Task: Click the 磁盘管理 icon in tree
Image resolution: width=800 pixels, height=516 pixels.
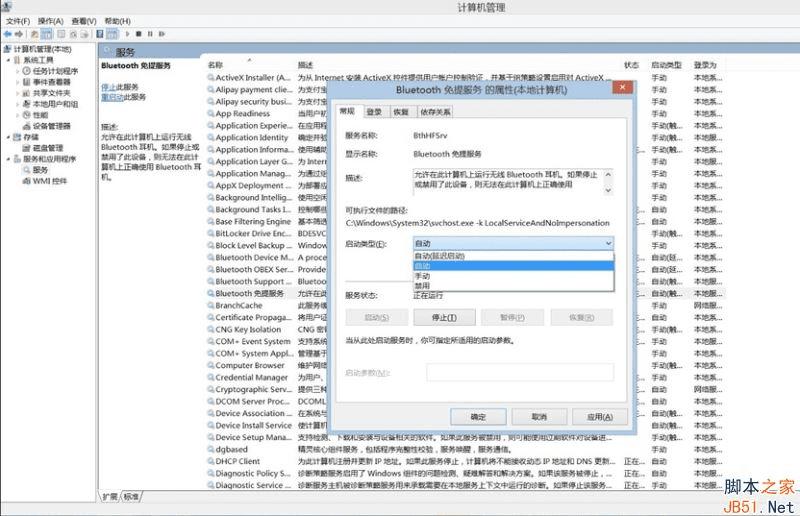Action: pyautogui.click(x=27, y=148)
